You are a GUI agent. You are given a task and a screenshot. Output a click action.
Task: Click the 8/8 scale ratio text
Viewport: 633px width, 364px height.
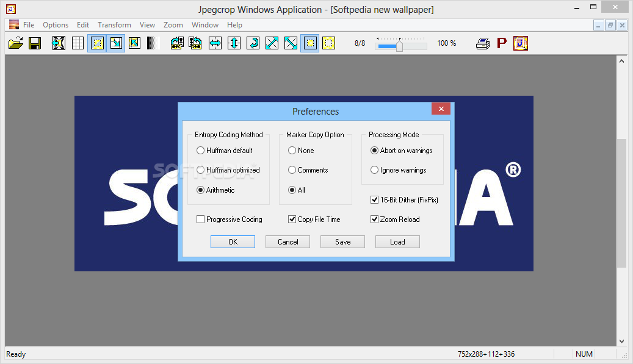pyautogui.click(x=360, y=43)
